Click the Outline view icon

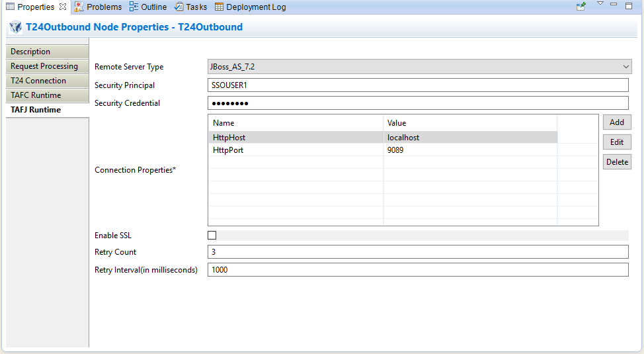[134, 7]
